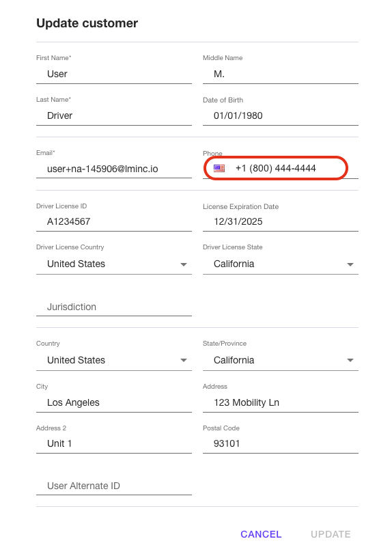This screenshot has height=554, width=392.
Task: Edit the License Expiration Date field
Action: click(x=281, y=222)
